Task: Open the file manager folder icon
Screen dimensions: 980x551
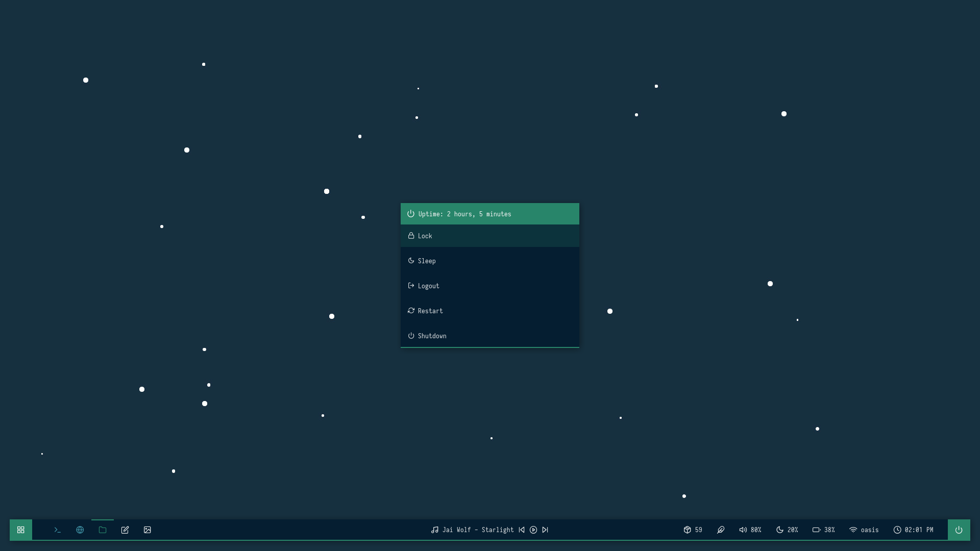Action: pyautogui.click(x=103, y=530)
